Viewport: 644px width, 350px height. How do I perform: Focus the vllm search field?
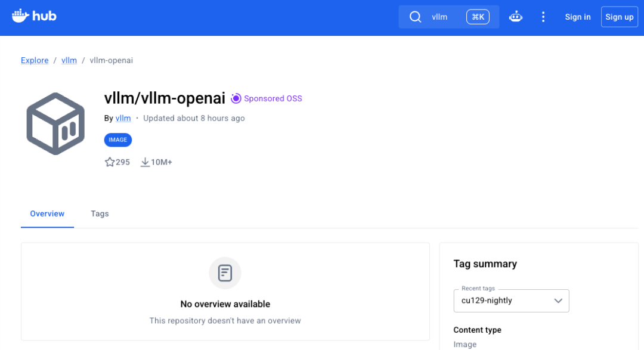click(x=448, y=17)
